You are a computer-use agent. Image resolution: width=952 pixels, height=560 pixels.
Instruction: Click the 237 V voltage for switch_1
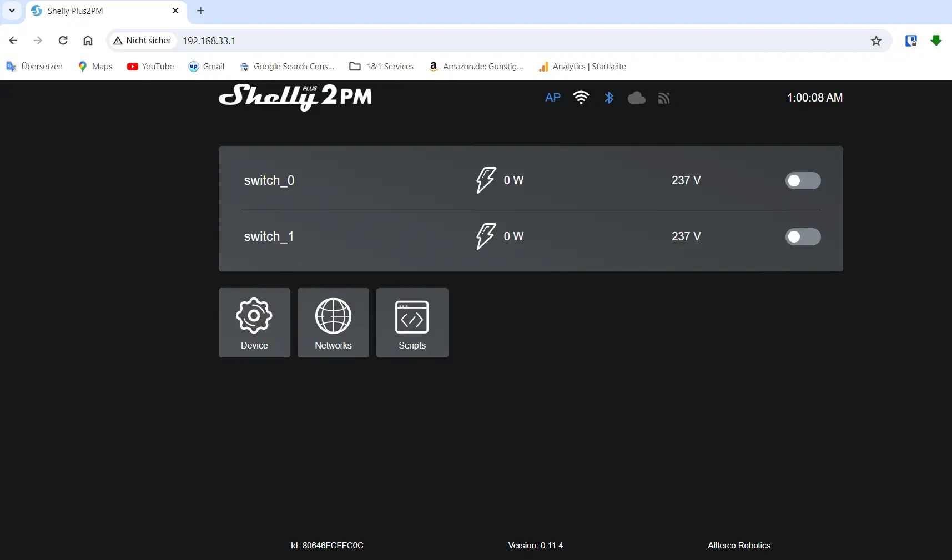[x=686, y=236]
